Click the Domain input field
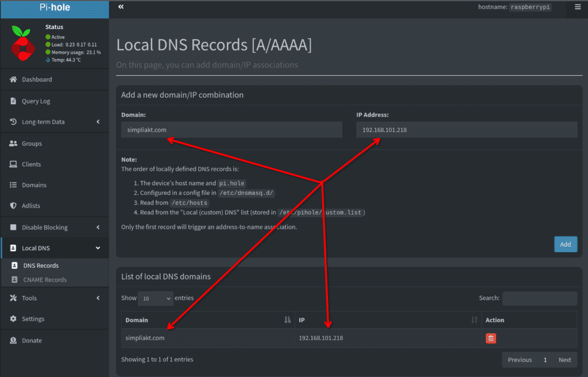This screenshot has width=588, height=377. (231, 130)
